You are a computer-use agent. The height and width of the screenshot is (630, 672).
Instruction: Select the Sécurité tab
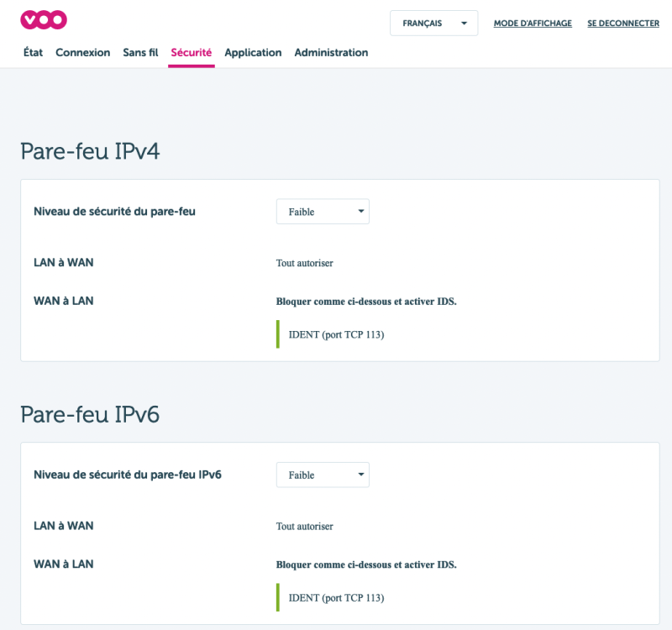click(191, 52)
